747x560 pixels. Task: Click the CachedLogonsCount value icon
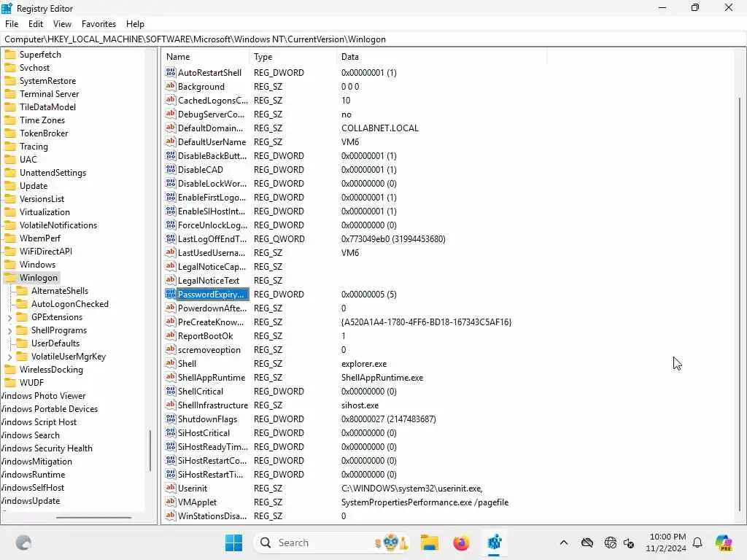171,100
